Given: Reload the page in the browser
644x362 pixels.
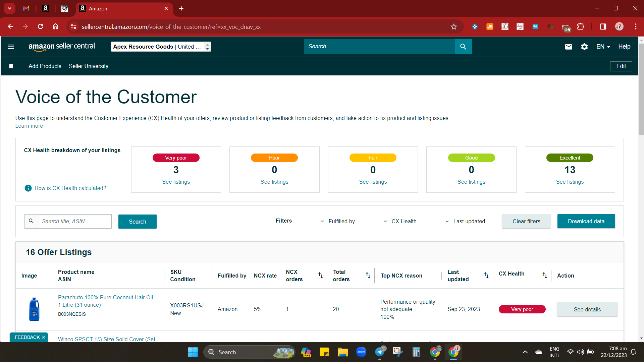Looking at the screenshot, I should click(41, 27).
